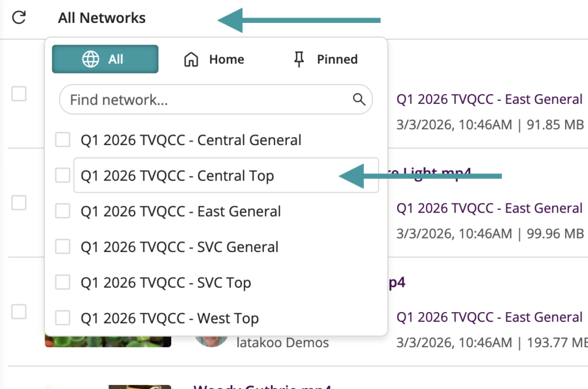Select the second file row checkbox
Screen dimensions: 588x389
pyautogui.click(x=19, y=203)
